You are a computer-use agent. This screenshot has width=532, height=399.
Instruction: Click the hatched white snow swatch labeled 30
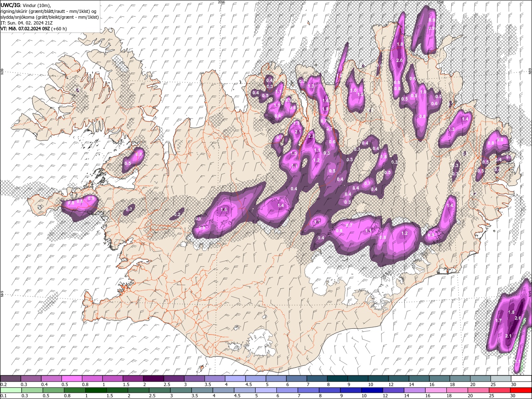tap(521, 379)
